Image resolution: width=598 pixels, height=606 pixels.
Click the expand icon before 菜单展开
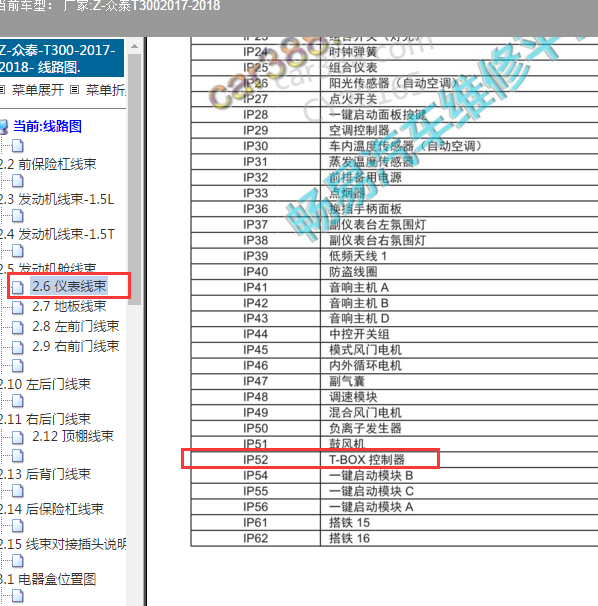coord(2,90)
